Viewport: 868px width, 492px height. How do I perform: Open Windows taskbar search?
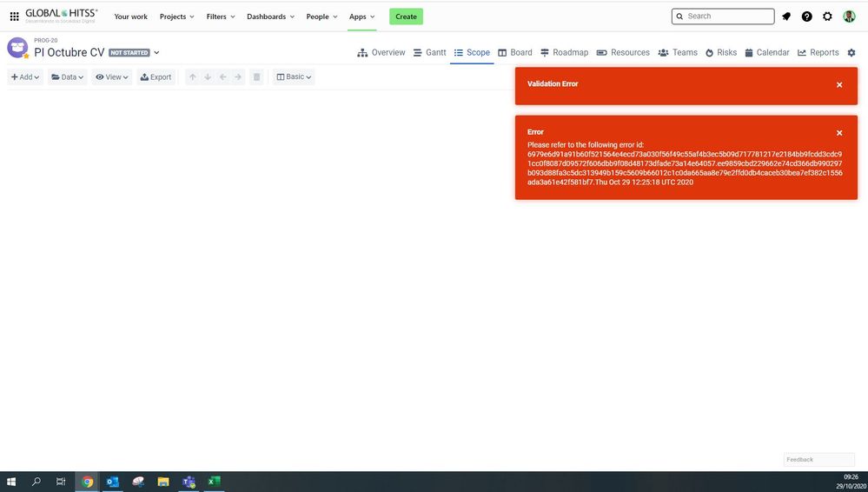(x=36, y=482)
